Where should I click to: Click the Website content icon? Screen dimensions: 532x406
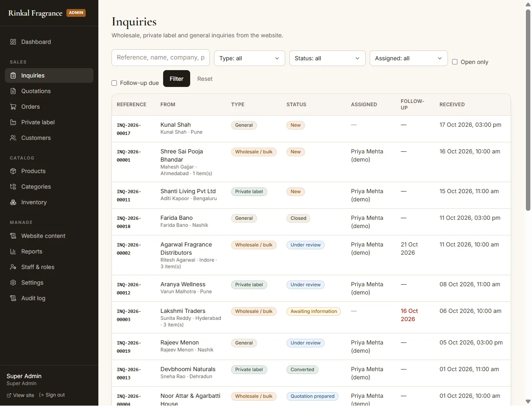pyautogui.click(x=13, y=236)
